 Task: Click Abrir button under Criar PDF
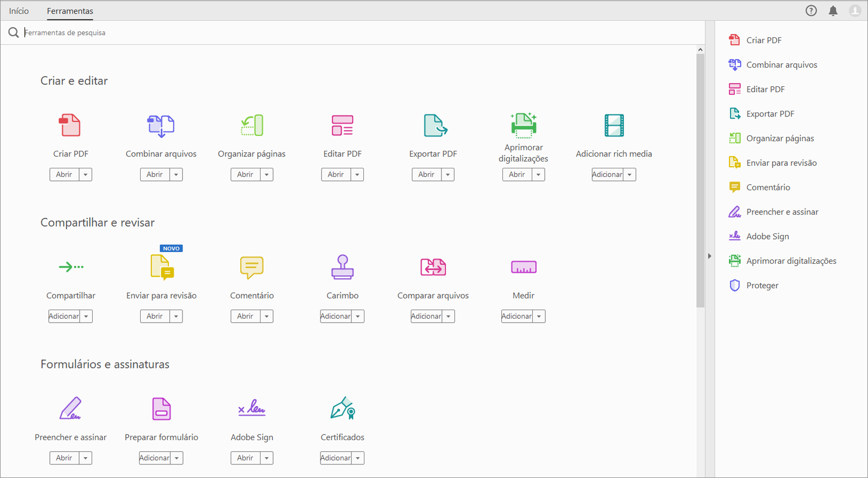tap(64, 175)
